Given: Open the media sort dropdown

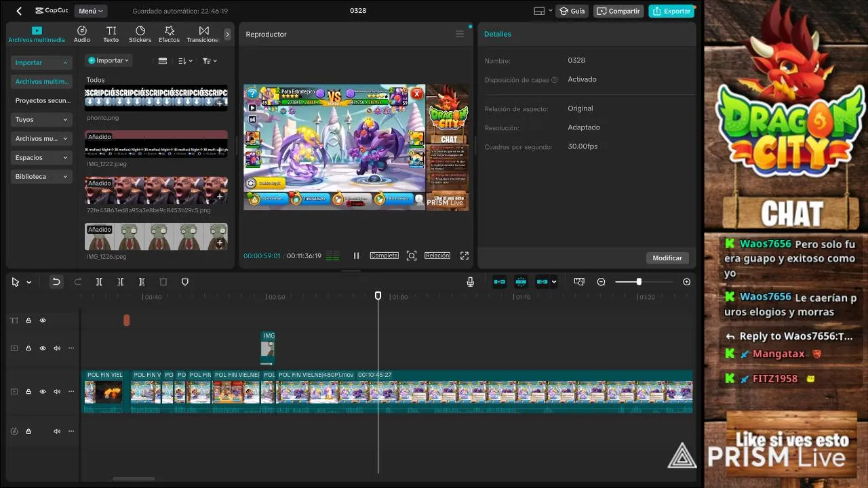Looking at the screenshot, I should (x=185, y=61).
